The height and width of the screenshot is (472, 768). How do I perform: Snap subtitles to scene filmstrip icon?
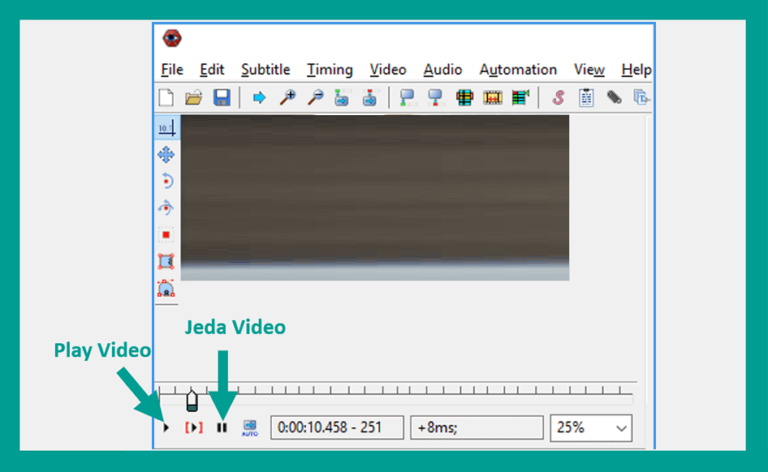[x=493, y=97]
